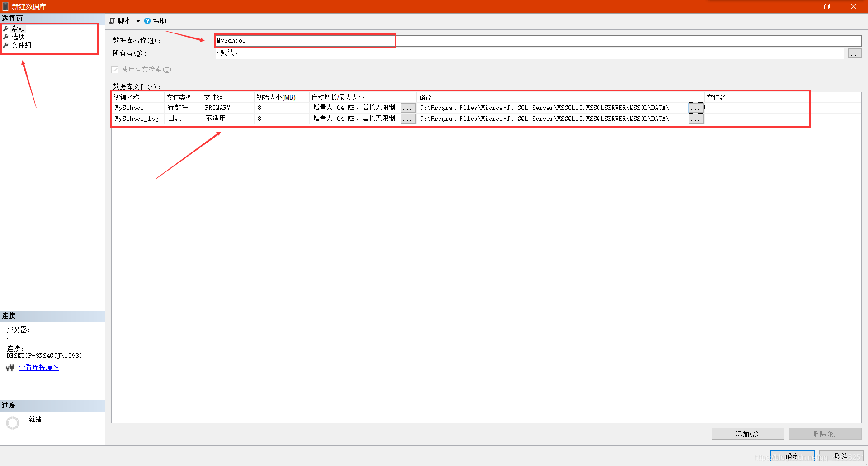The height and width of the screenshot is (466, 868).
Task: Click autogrowth text in MySchool row
Action: point(354,108)
